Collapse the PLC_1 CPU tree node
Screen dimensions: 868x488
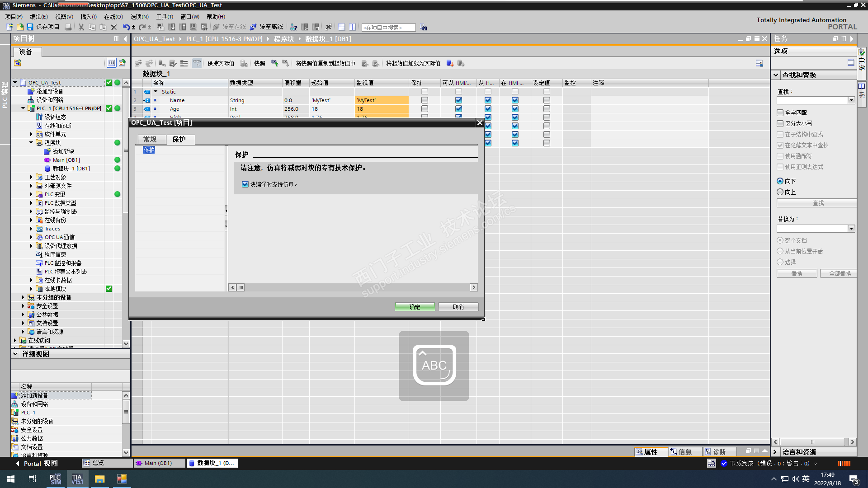pyautogui.click(x=23, y=108)
